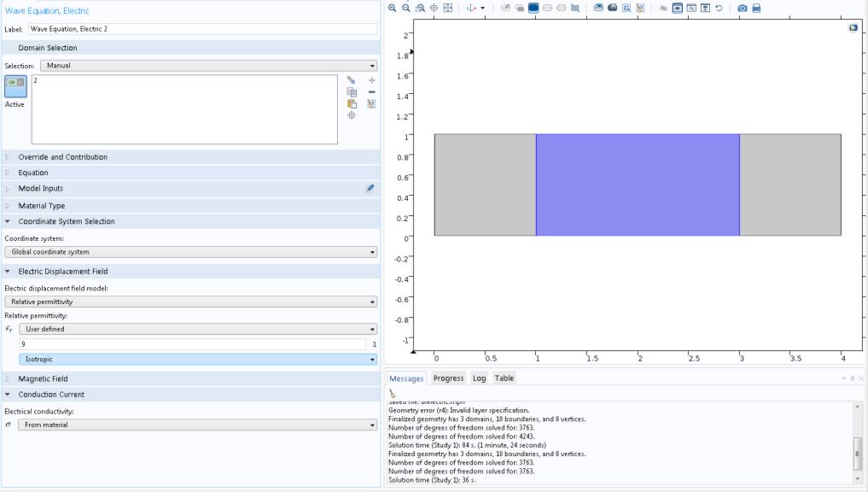The width and height of the screenshot is (868, 492).
Task: Clear messages with the broom icon
Action: click(x=392, y=394)
